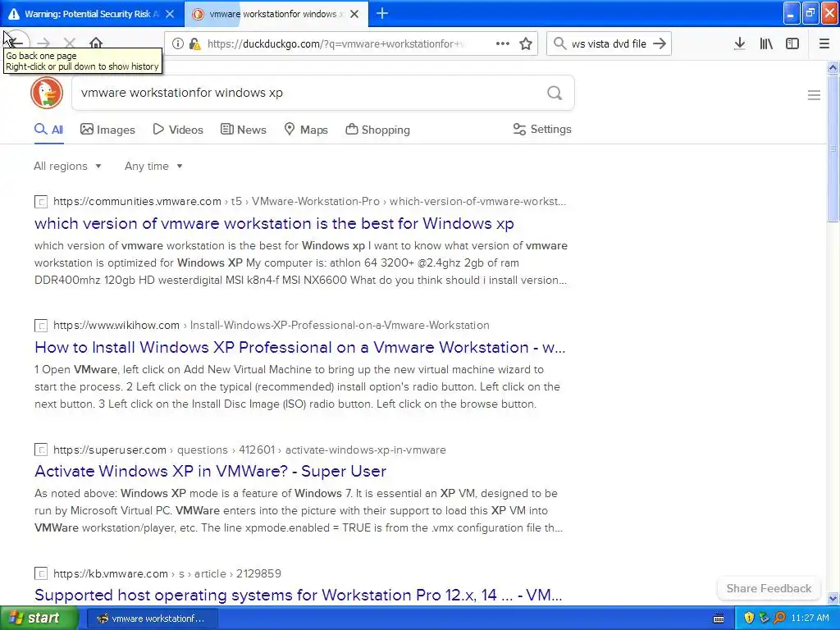Image resolution: width=840 pixels, height=630 pixels.
Task: Open 'Activate Windows XP in VMWare?' result
Action: coord(211,472)
